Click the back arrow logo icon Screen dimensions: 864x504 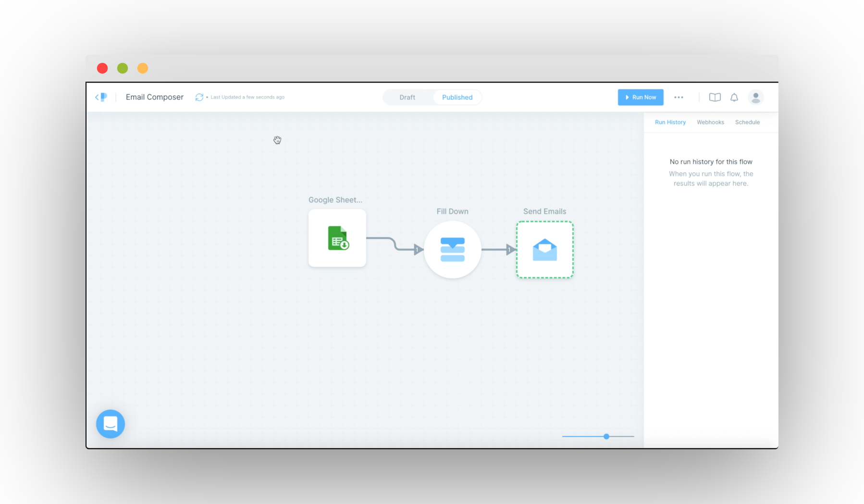(101, 97)
